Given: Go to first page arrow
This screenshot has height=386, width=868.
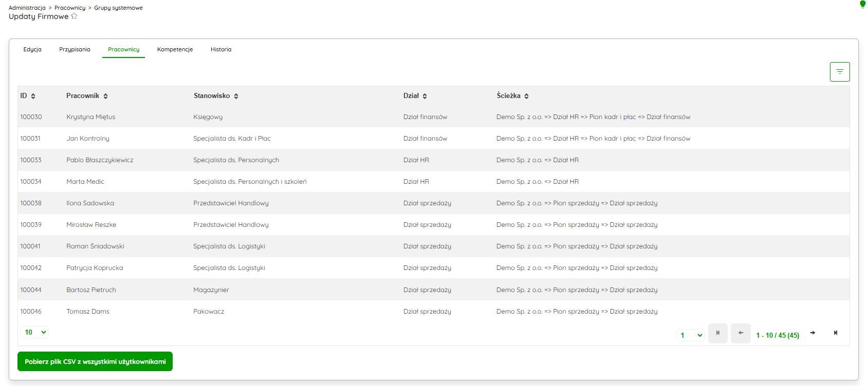Looking at the screenshot, I should tap(718, 333).
